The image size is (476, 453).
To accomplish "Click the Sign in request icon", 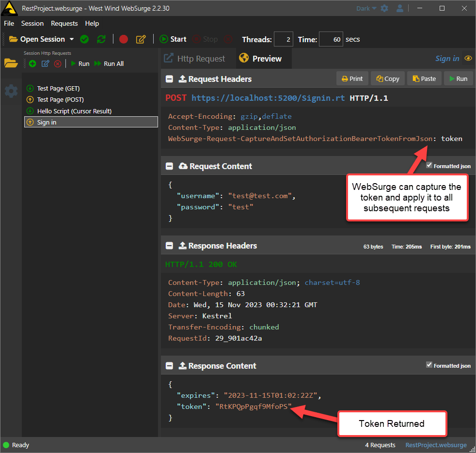I will coord(30,122).
